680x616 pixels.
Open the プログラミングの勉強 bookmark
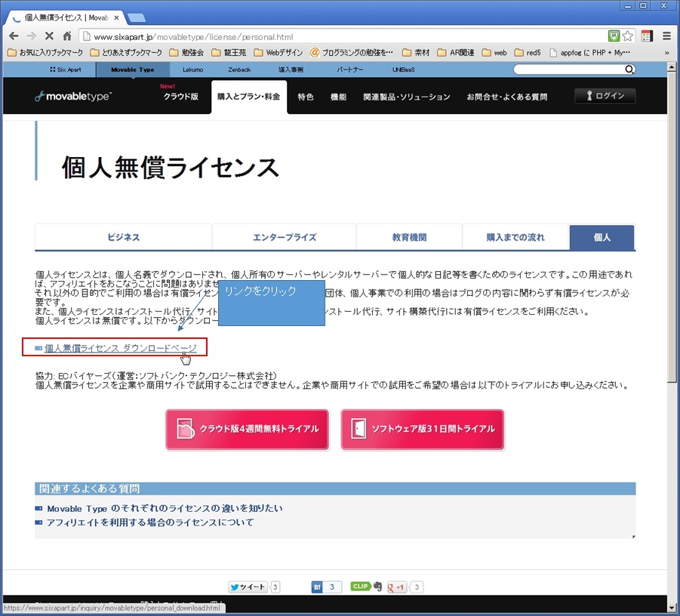click(352, 53)
